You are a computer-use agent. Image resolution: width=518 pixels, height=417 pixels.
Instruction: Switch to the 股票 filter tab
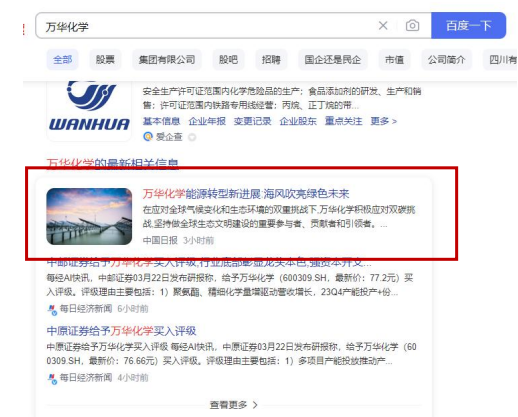coord(105,60)
